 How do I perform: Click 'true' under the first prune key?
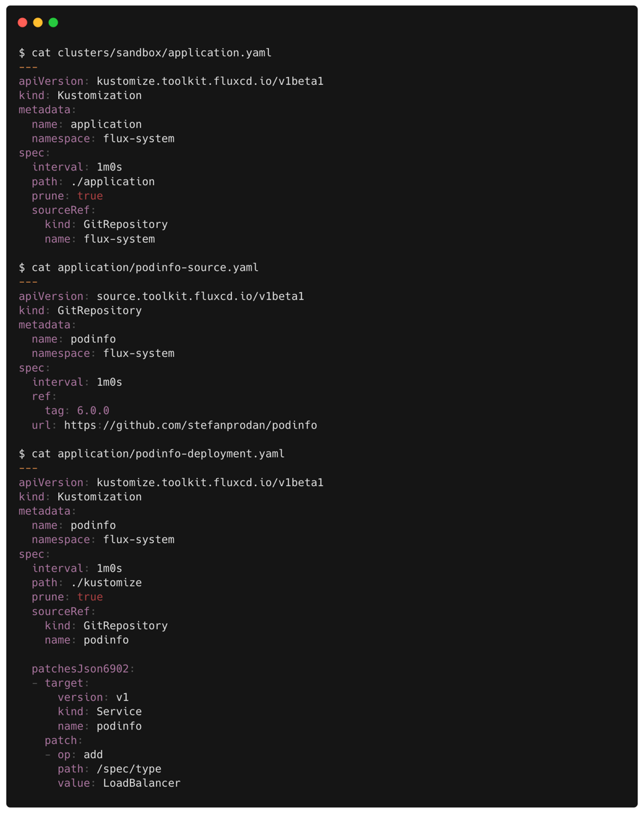pos(90,196)
